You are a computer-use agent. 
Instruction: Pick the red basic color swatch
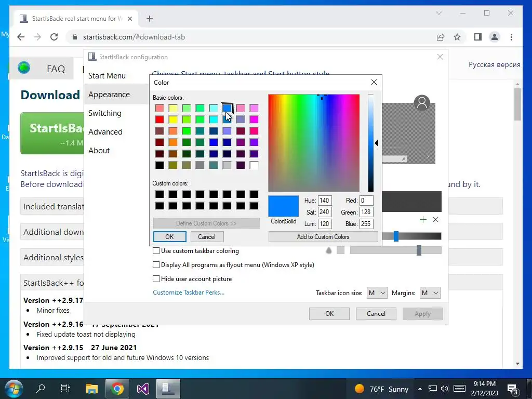tap(159, 119)
